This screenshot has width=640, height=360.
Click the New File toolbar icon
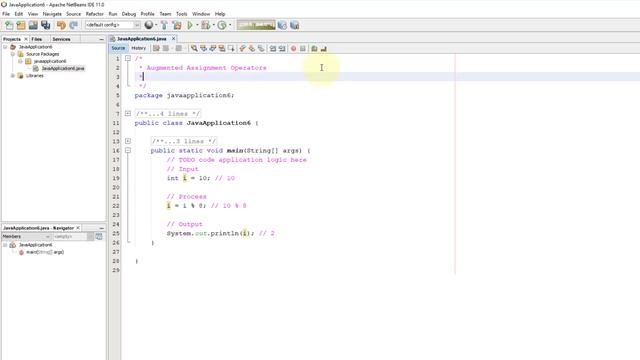tap(9, 25)
